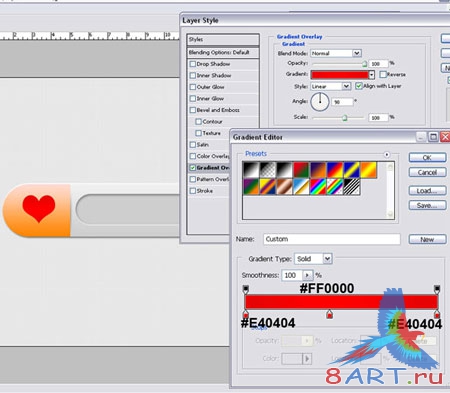Screen dimensions: 450x393
Task: Select the right opacity stop above gradient
Action: tap(437, 289)
